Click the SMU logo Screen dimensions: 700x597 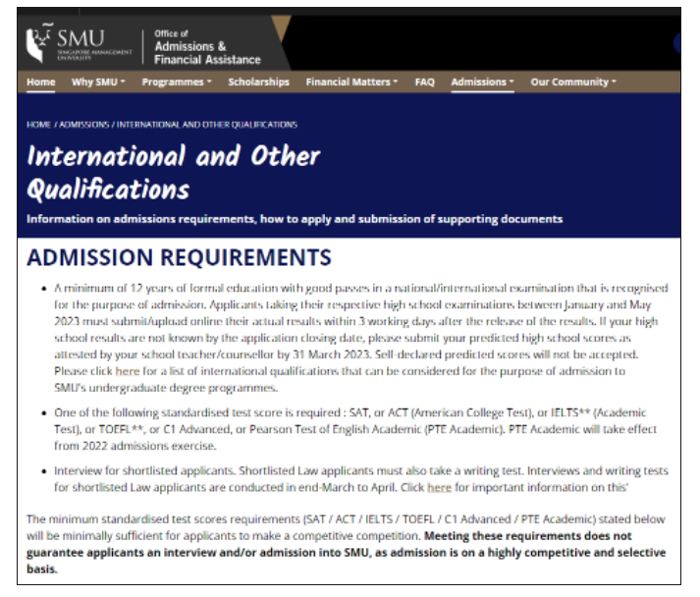point(79,43)
